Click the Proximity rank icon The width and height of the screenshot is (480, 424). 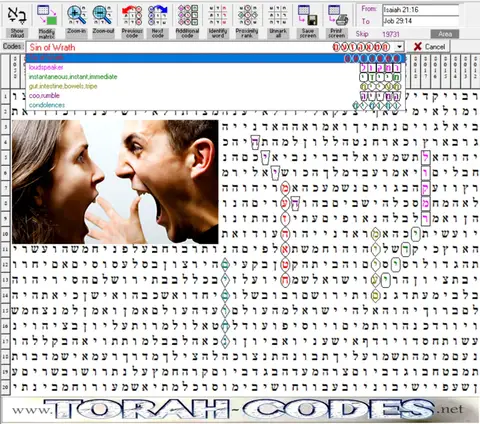247,15
